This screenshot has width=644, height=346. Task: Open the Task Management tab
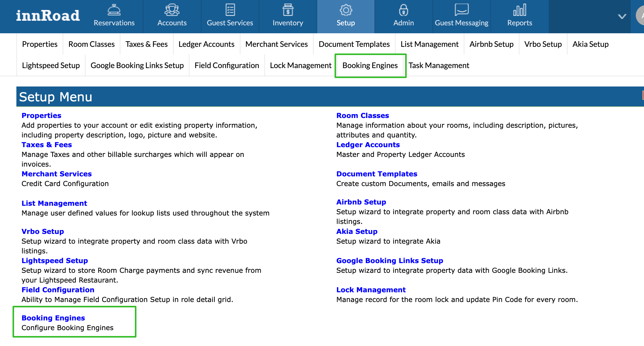pos(439,66)
